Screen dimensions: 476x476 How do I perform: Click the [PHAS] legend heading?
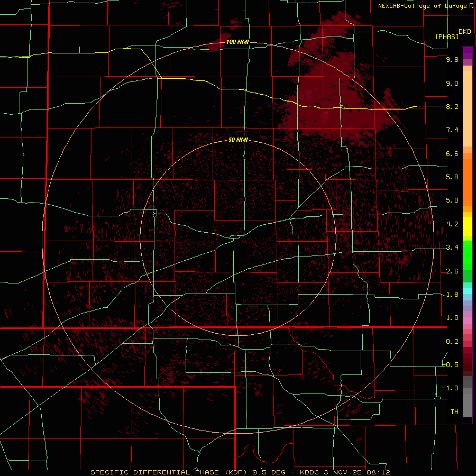447,36
